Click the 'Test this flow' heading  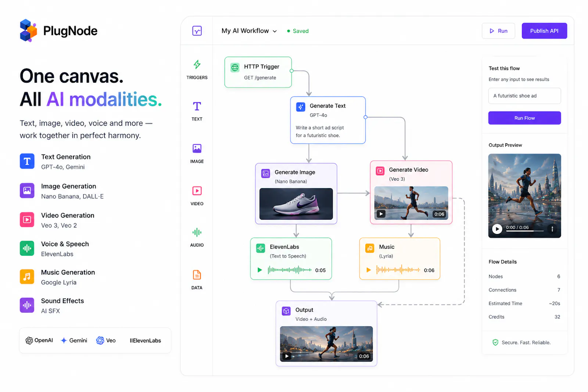coord(504,68)
